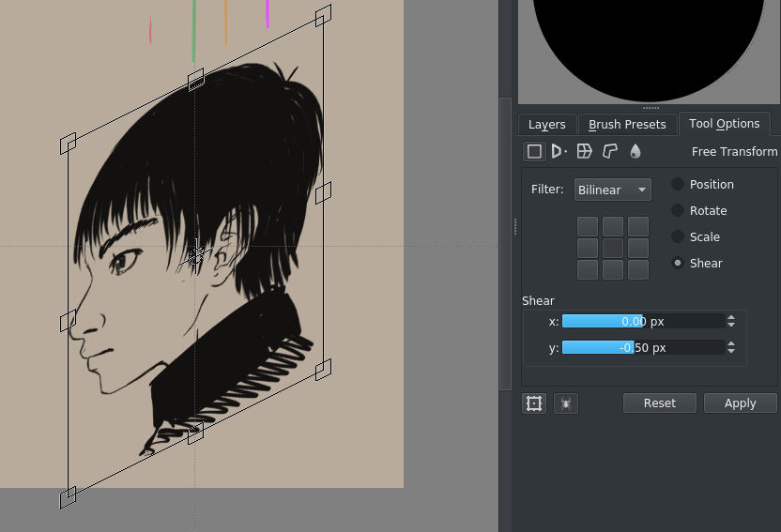
Task: Click the center transform anchor point square
Action: tap(612, 248)
